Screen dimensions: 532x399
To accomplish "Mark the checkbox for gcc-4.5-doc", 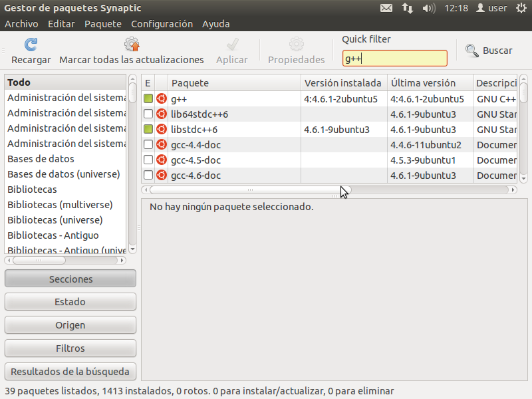I will pyautogui.click(x=148, y=160).
